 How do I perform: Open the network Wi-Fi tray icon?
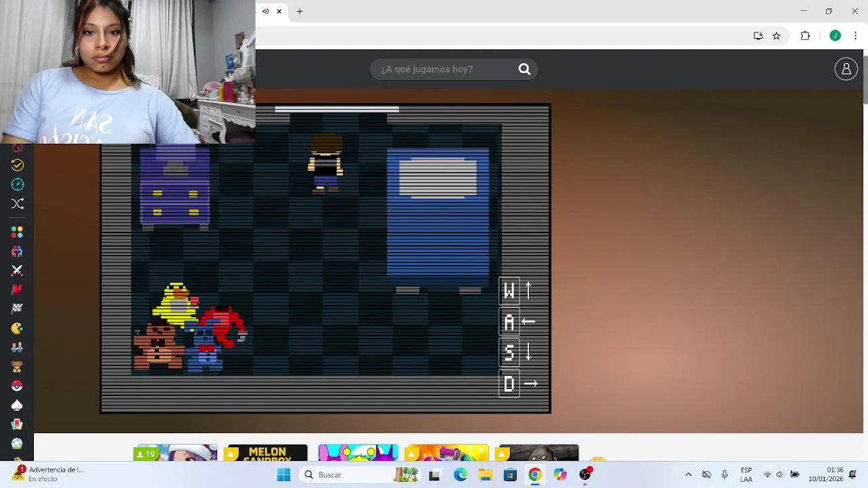click(767, 474)
